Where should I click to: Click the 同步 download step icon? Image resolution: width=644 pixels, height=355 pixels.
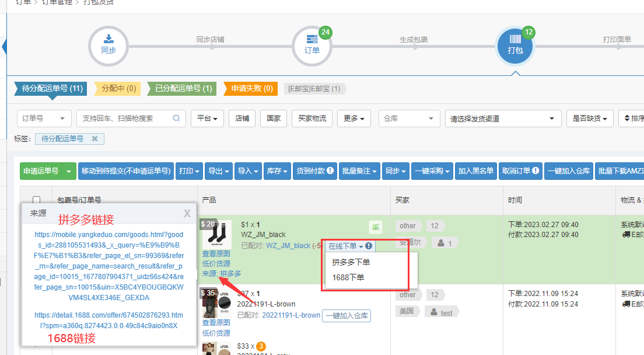point(108,44)
